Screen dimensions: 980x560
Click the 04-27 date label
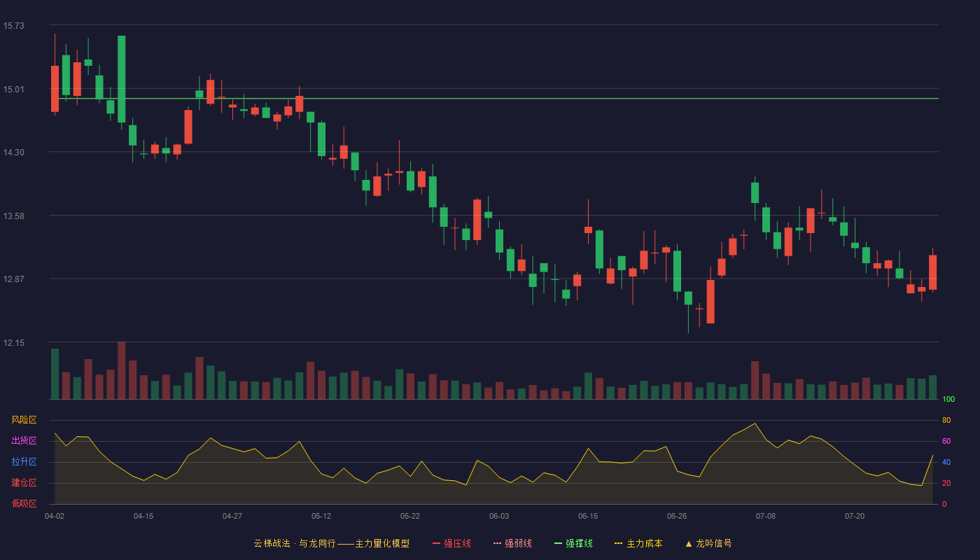(x=232, y=516)
